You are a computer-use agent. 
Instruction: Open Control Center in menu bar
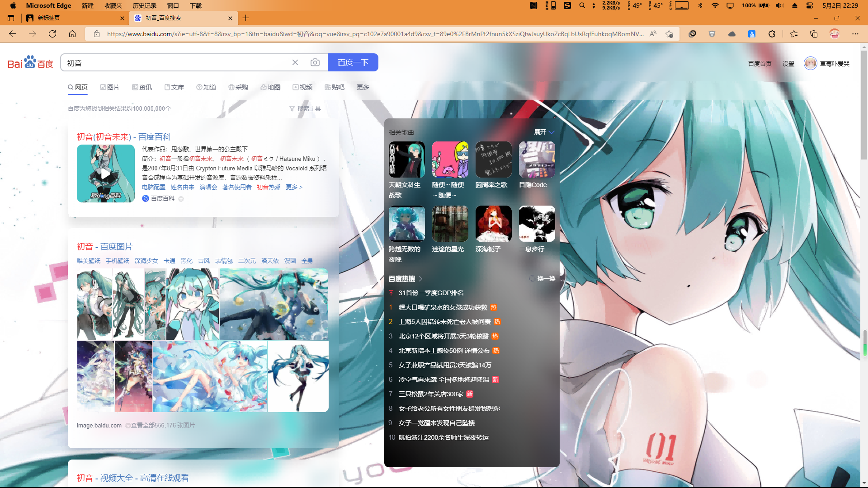point(810,5)
